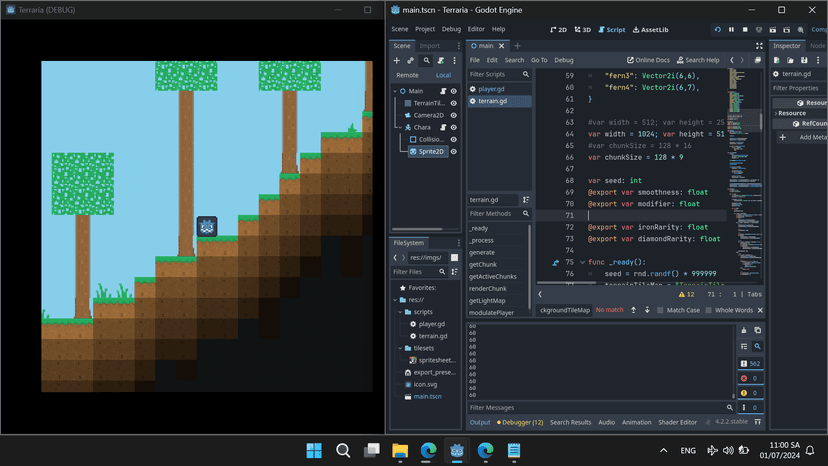The height and width of the screenshot is (466, 828).
Task: Open the Project menu
Action: click(x=425, y=30)
